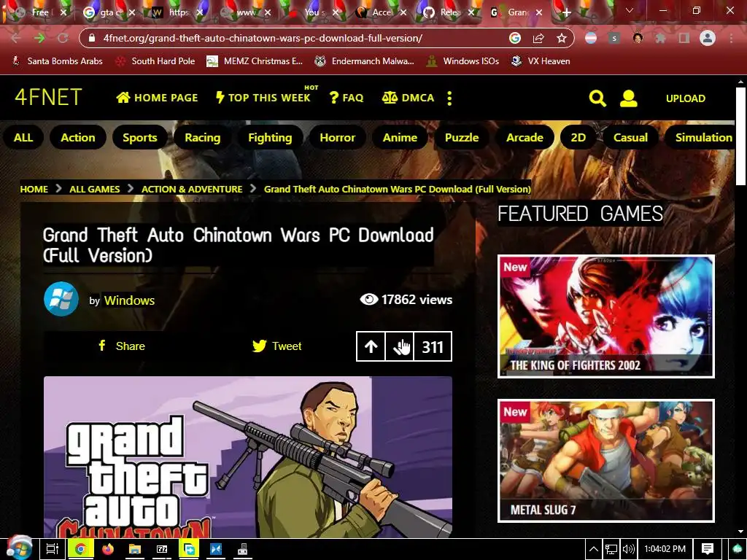Downvote the post with the thumbs-down icon
The image size is (747, 560).
coord(399,346)
